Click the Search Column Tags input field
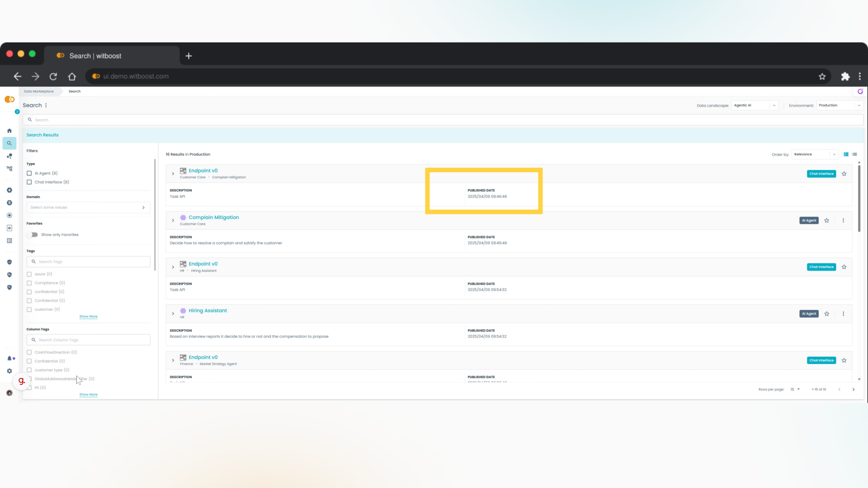 coord(88,340)
